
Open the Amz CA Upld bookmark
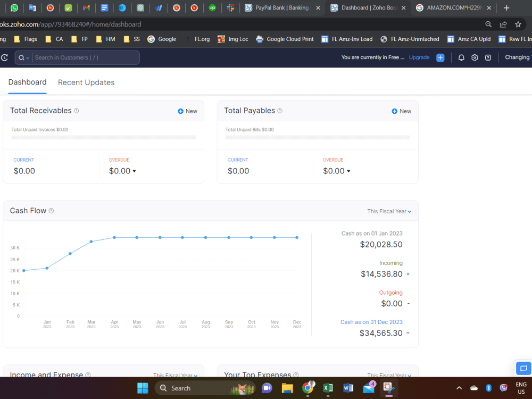point(469,39)
